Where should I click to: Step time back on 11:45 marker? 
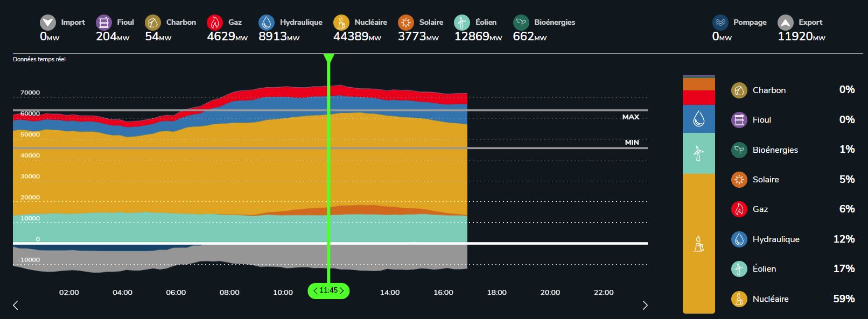(315, 291)
